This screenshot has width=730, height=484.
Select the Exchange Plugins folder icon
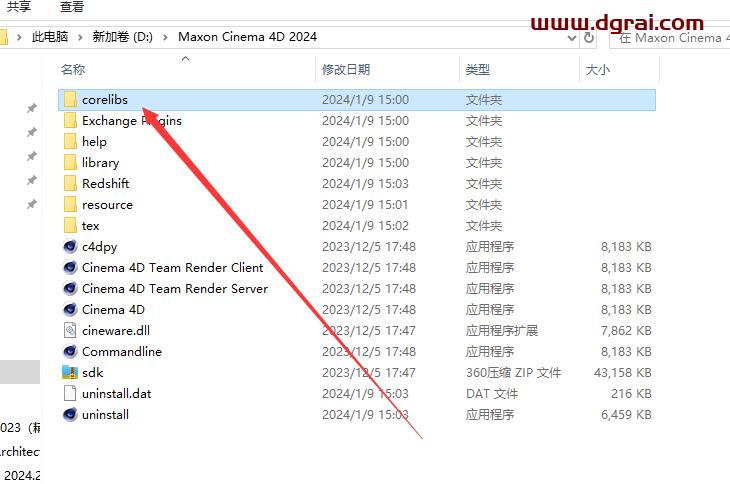(70, 121)
